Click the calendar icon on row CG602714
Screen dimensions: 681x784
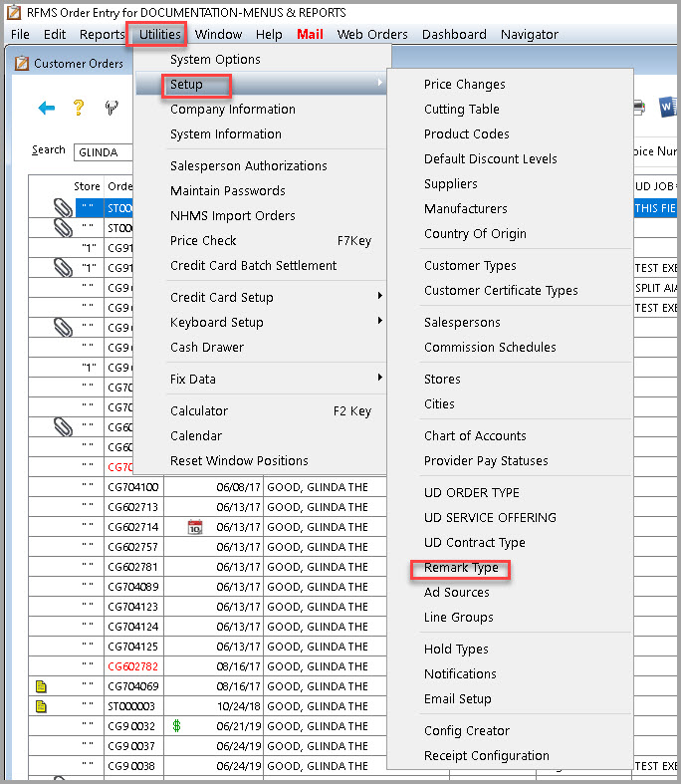point(195,527)
